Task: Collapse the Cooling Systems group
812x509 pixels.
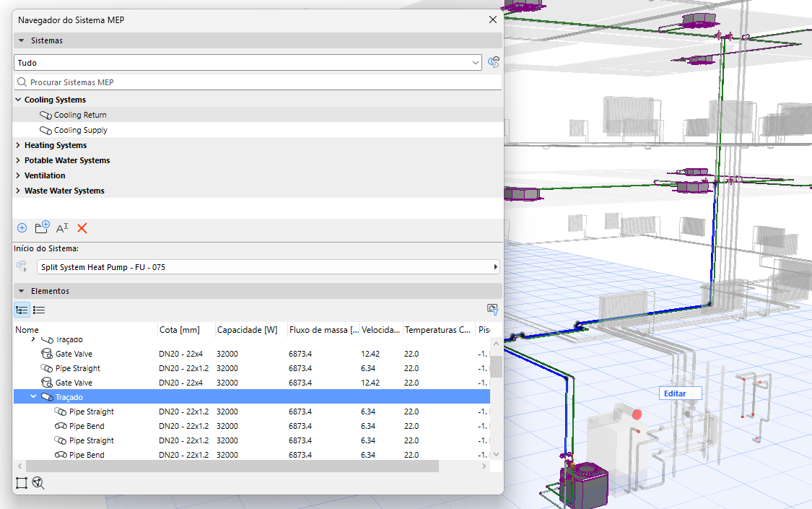Action: (x=18, y=100)
